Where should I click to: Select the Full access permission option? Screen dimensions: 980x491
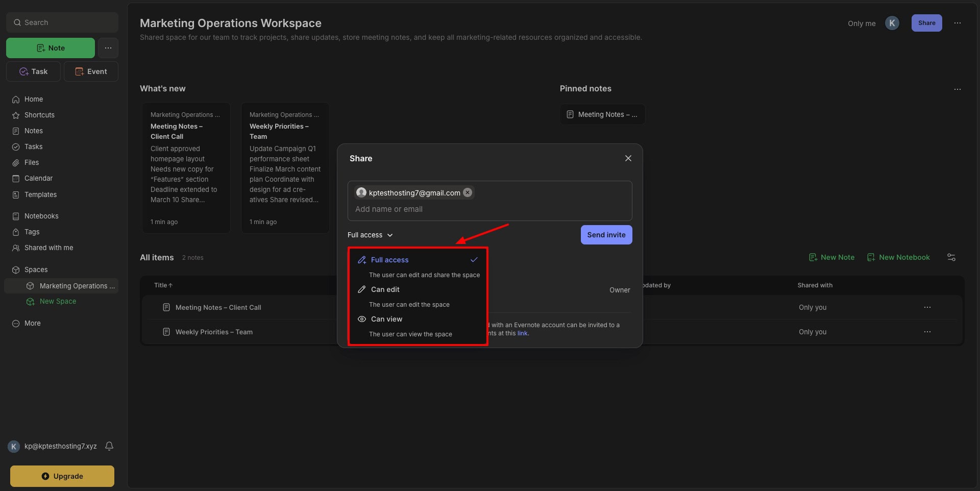(x=389, y=260)
